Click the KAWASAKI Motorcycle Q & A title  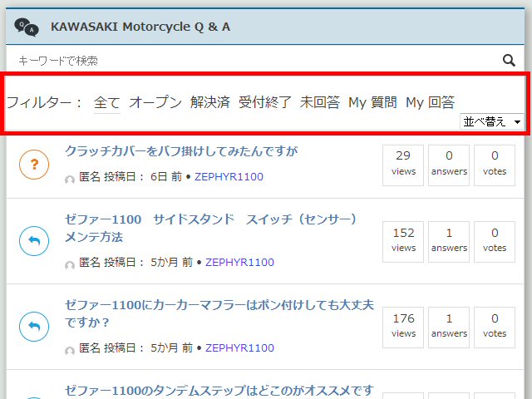click(140, 27)
